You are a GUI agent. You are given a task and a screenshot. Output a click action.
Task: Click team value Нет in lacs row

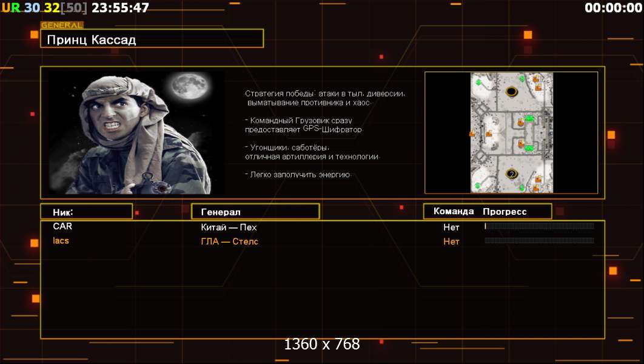[x=451, y=241]
